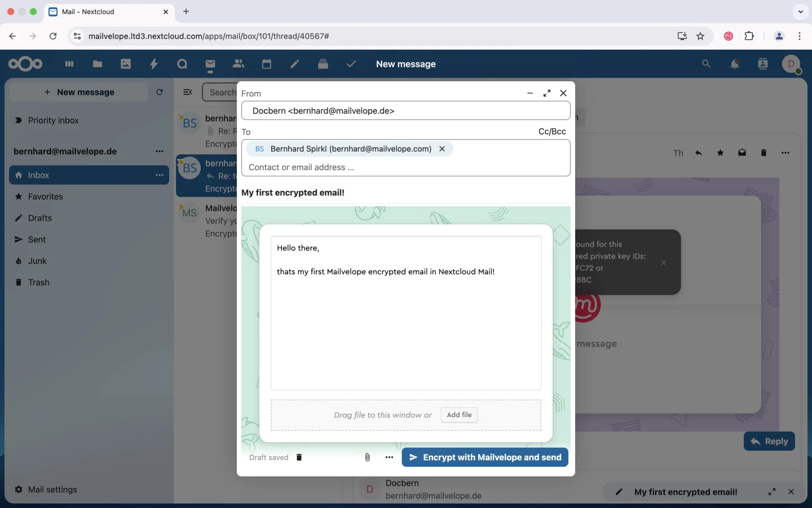Image resolution: width=812 pixels, height=508 pixels.
Task: Click the encrypted message body editor
Action: (x=406, y=313)
